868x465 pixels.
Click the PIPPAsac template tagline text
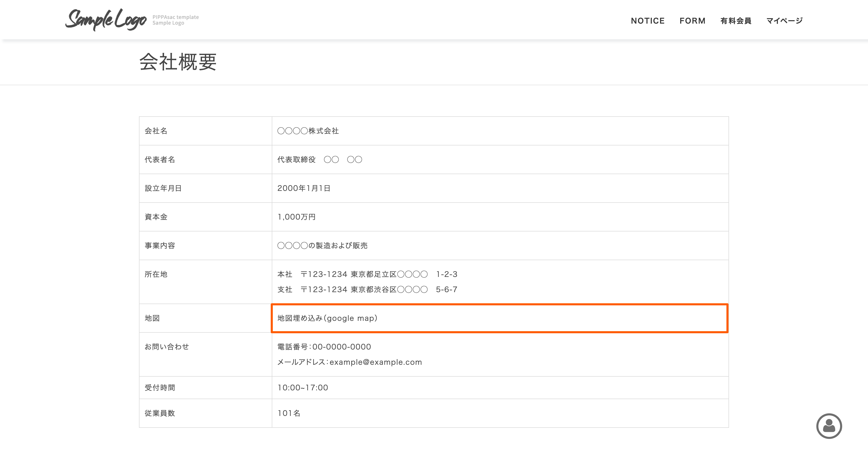(175, 17)
